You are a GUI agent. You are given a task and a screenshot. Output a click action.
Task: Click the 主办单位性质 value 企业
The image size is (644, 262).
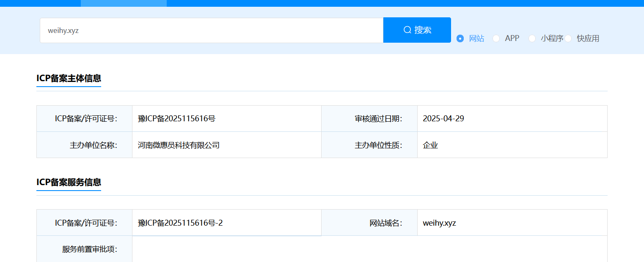pyautogui.click(x=430, y=145)
